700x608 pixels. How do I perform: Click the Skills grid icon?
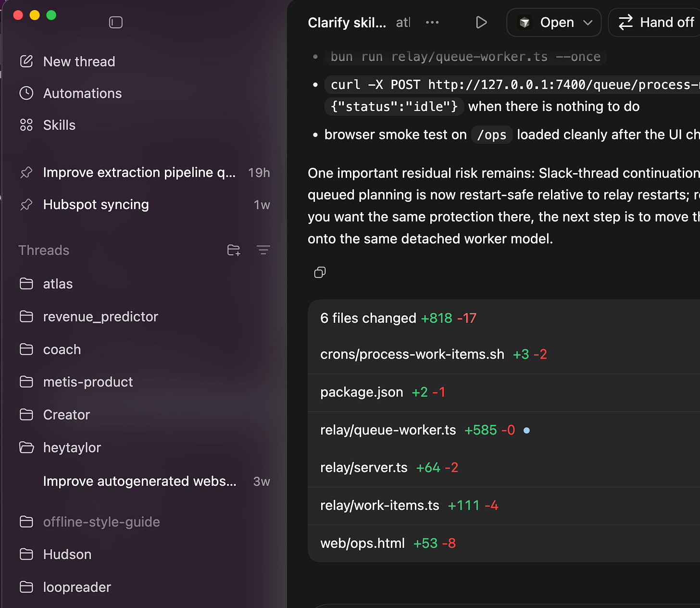click(x=26, y=125)
